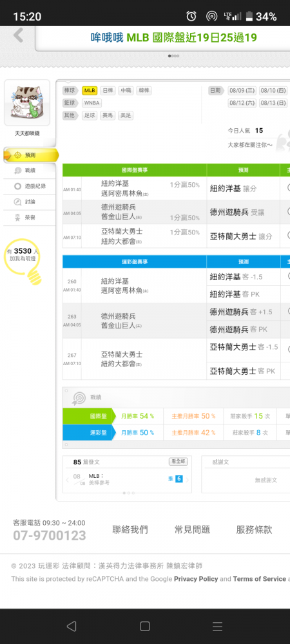Click the 戰績 target icon in stats panel
The height and width of the screenshot is (644, 290).
(79, 397)
